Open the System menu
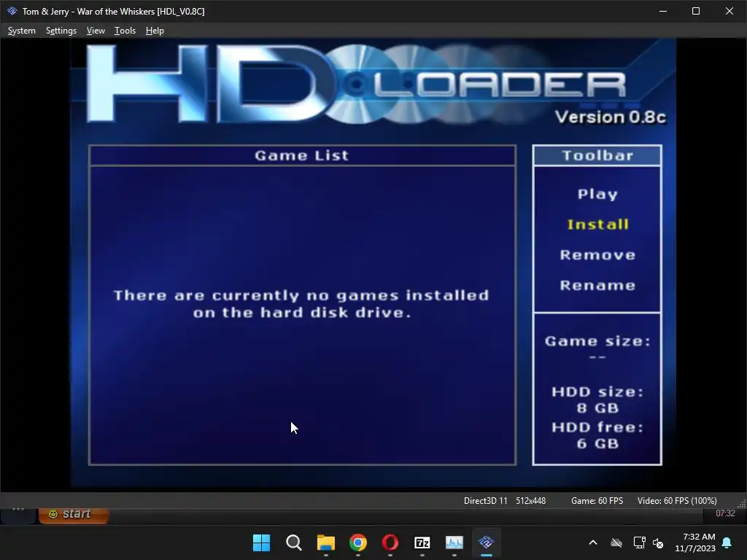Screen dimensions: 747x560 coord(21,31)
